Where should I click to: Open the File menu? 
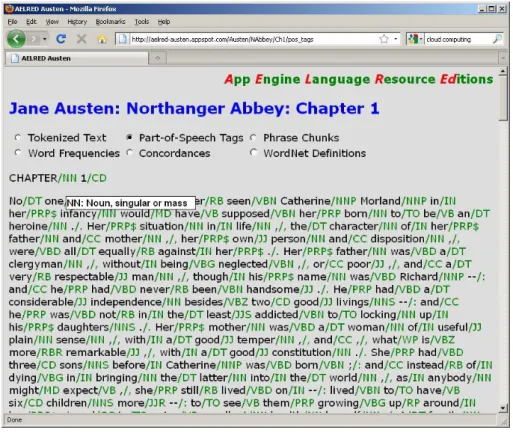12,22
